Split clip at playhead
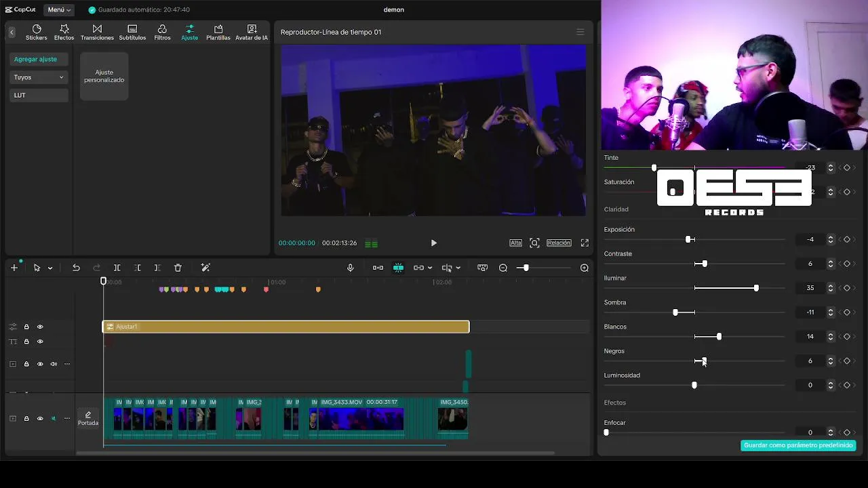 pyautogui.click(x=117, y=268)
